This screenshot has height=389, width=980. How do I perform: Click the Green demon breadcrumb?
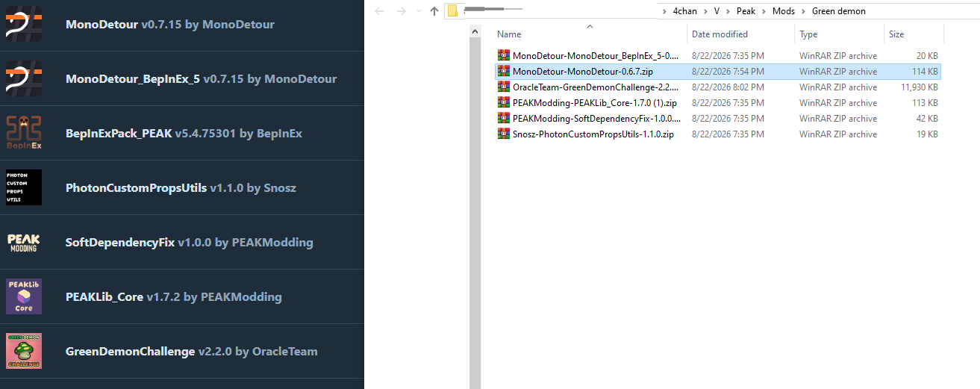point(837,11)
